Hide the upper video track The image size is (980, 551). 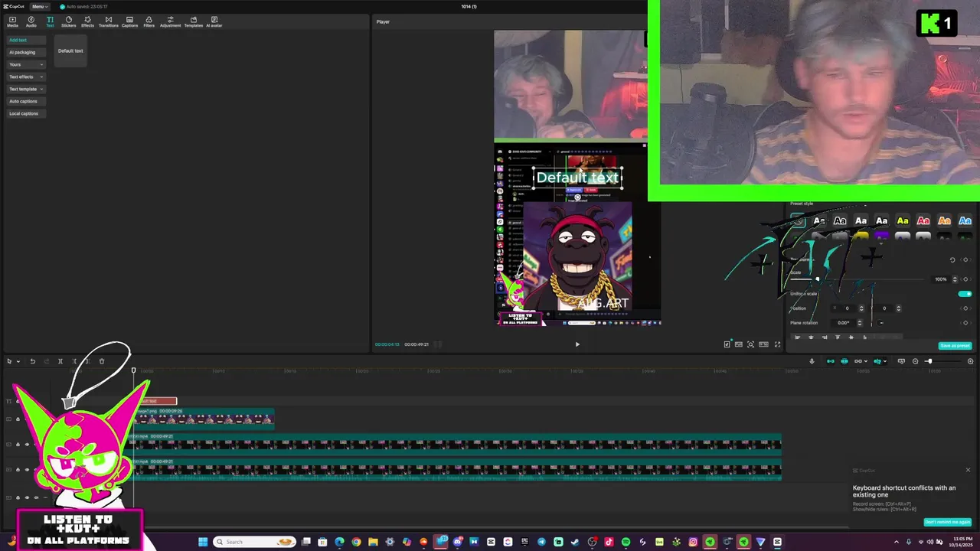27,445
